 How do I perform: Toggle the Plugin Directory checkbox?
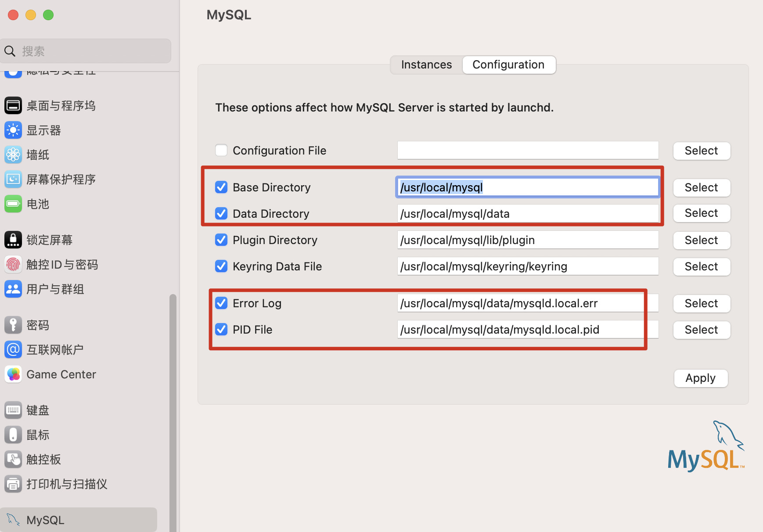(x=221, y=240)
